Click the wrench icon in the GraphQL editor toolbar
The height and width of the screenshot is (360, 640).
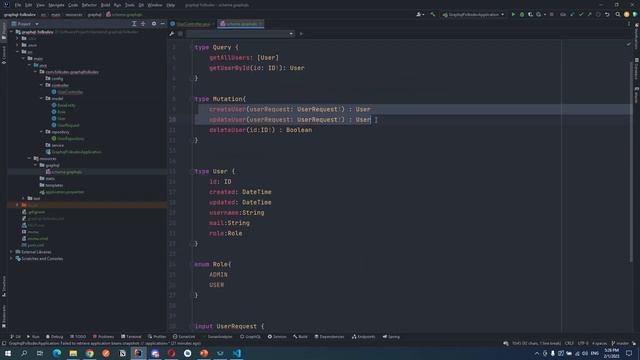[x=172, y=34]
